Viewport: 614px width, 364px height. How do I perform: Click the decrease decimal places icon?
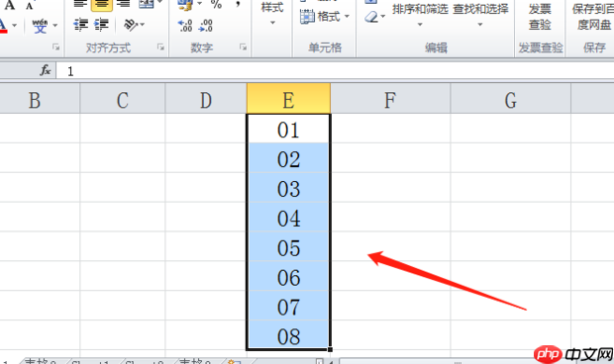pyautogui.click(x=206, y=26)
